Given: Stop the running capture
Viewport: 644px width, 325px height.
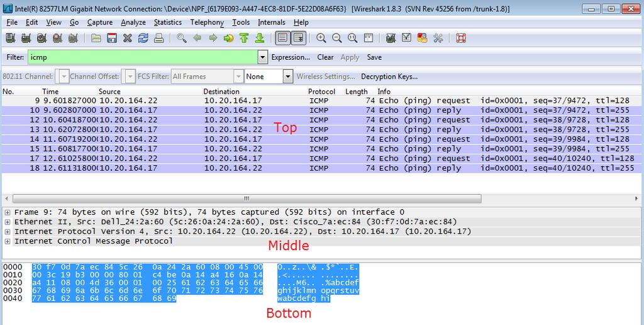Looking at the screenshot, I should (57, 38).
